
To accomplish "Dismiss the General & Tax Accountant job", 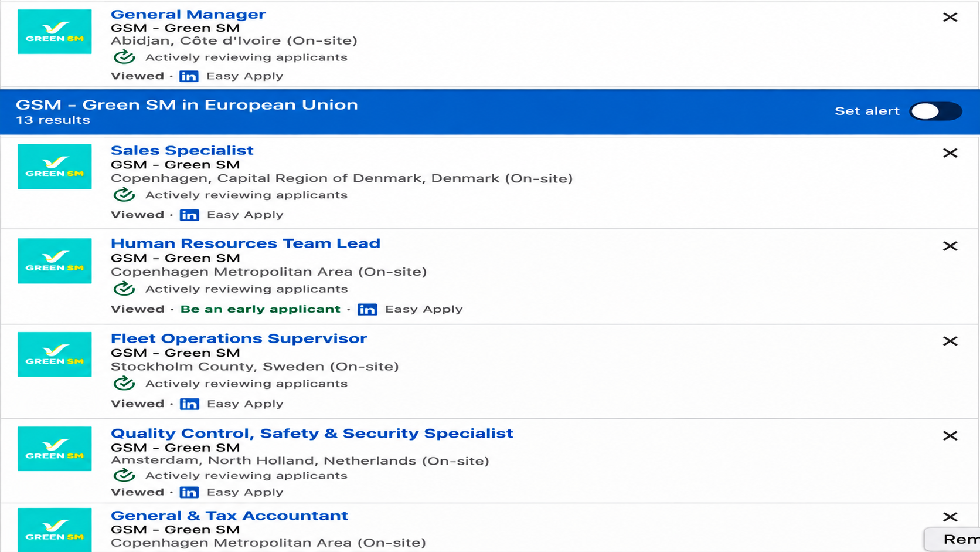I will click(x=950, y=517).
